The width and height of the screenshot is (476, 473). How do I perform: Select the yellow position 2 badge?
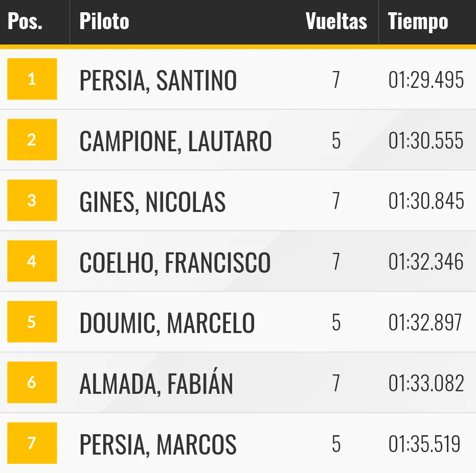(32, 140)
